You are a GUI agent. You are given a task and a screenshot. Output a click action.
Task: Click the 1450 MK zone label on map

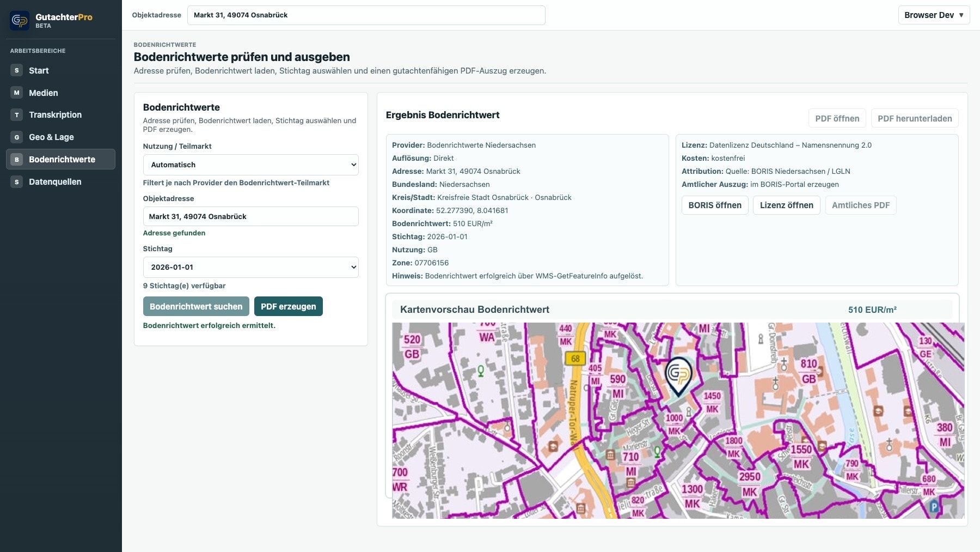click(712, 402)
